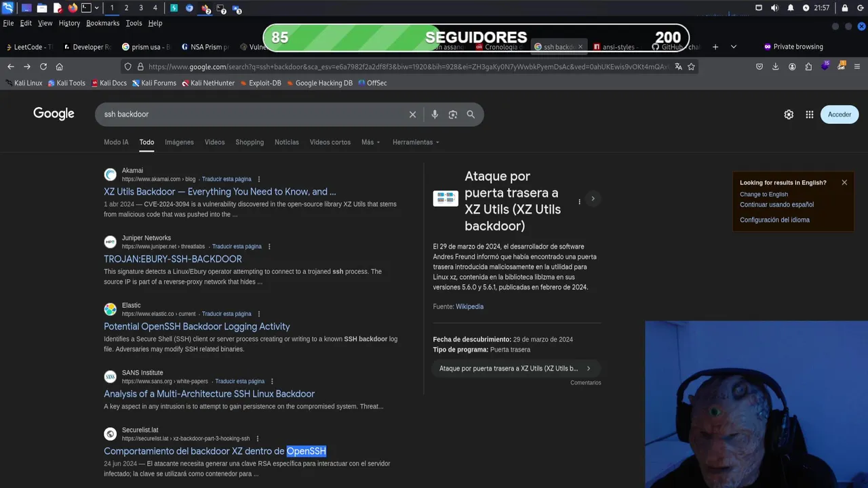868x488 pixels.
Task: Open the Google Hacking DB bookmark
Action: pos(319,83)
